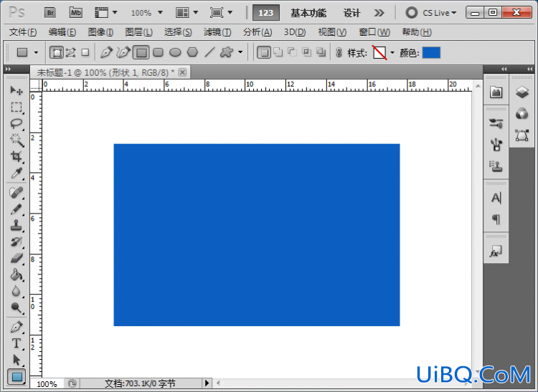Show more workspaces chevron
This screenshot has height=392, width=538.
tap(379, 13)
